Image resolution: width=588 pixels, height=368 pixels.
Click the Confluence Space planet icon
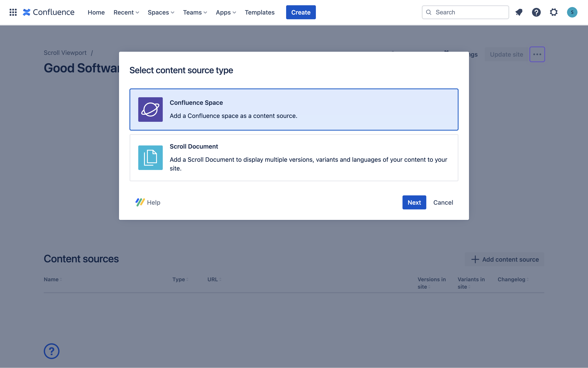(150, 110)
